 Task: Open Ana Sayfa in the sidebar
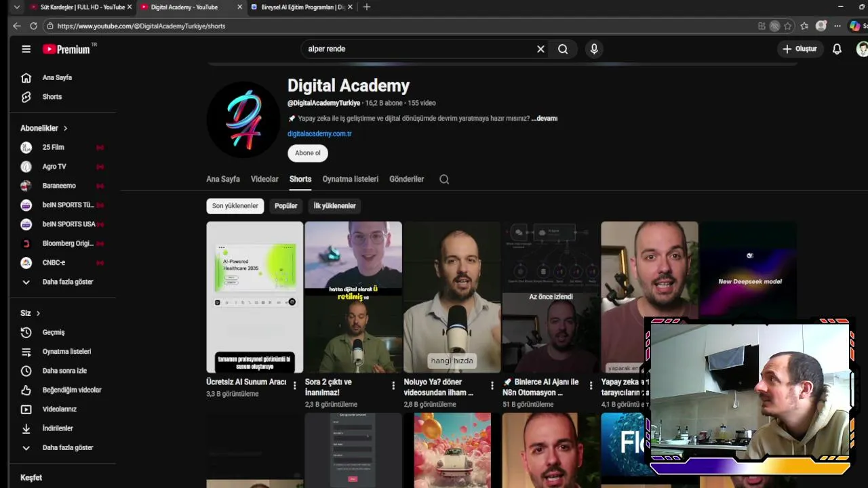pos(58,77)
